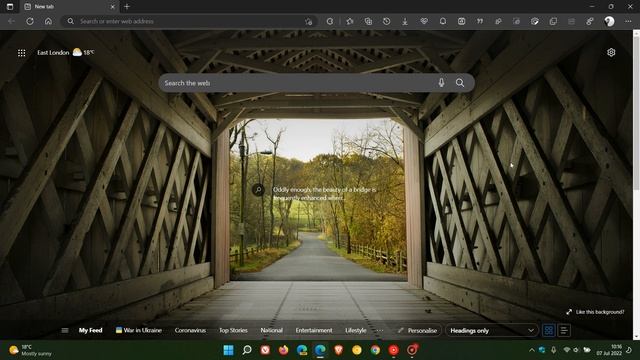Image resolution: width=640 pixels, height=360 pixels.
Task: Open Browser essentials heart icon
Action: 424,21
